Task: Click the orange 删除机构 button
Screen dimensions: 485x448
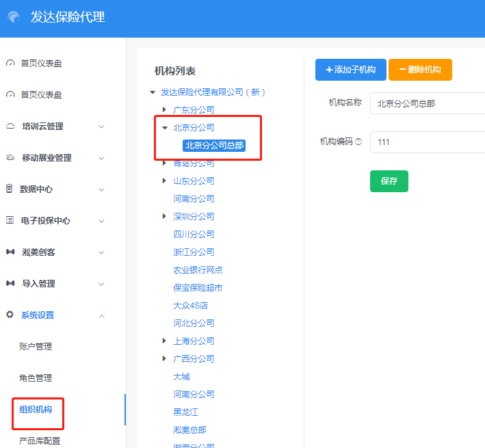Action: 420,70
